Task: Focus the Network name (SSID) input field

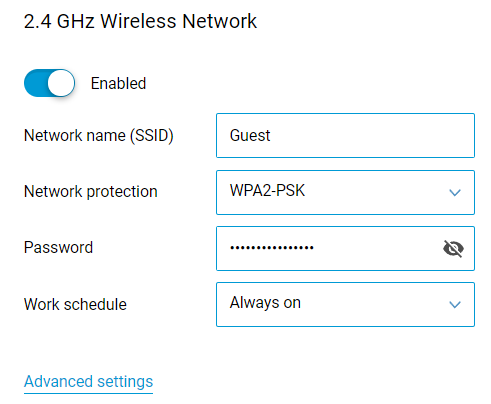Action: click(x=345, y=135)
